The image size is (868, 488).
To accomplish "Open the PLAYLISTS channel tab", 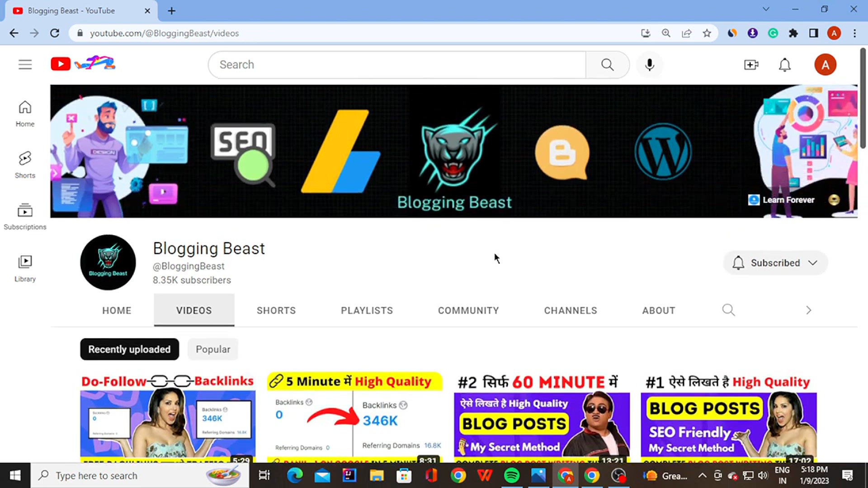I will pyautogui.click(x=367, y=310).
